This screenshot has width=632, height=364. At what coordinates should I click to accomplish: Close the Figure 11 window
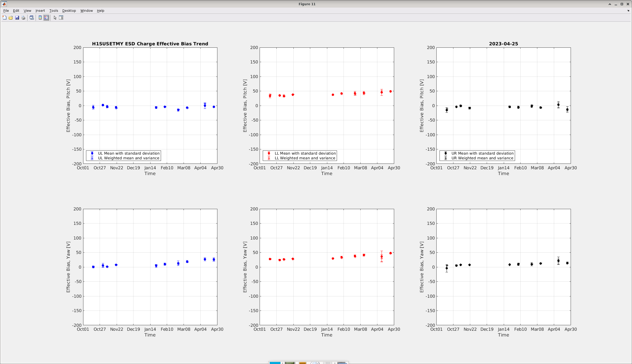[x=628, y=4]
